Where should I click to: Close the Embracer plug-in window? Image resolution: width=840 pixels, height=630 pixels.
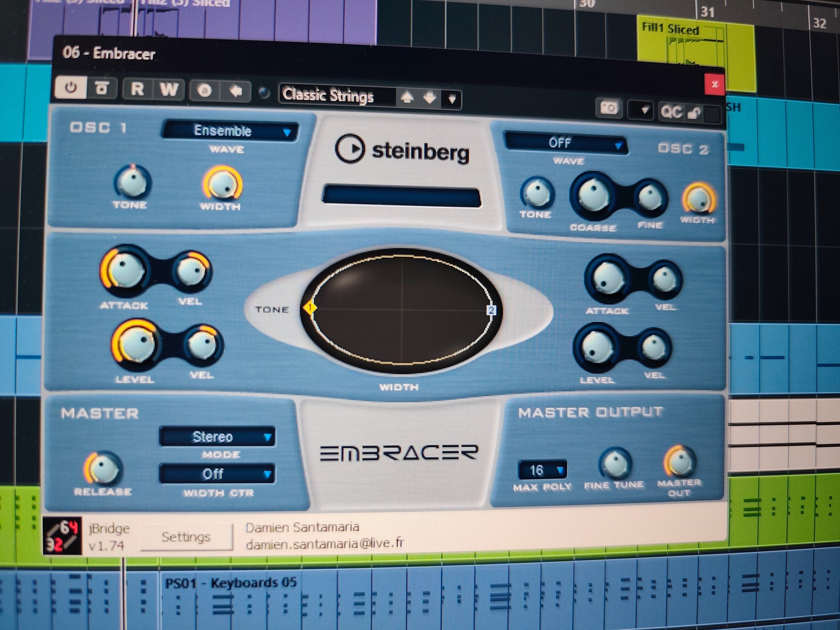(x=714, y=84)
